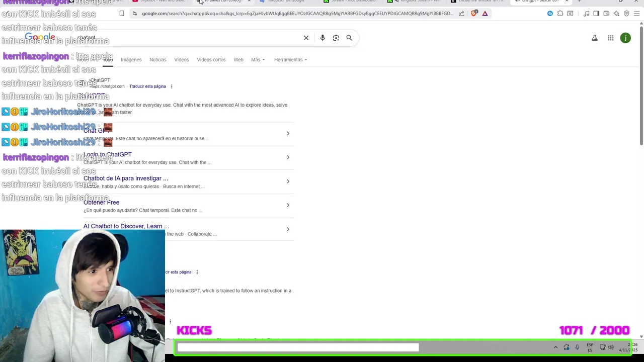This screenshot has height=362, width=644.
Task: Switch to the Vídeos search tab
Action: pyautogui.click(x=182, y=60)
